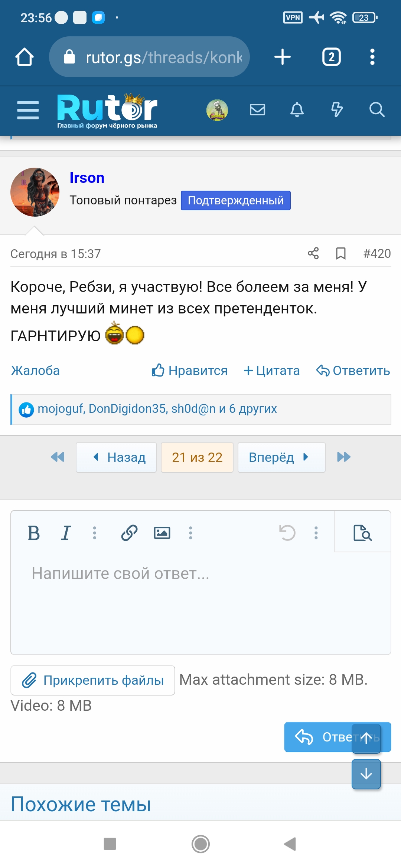Image resolution: width=401 pixels, height=868 pixels.
Task: Share post #420 via the share icon
Action: click(x=314, y=254)
